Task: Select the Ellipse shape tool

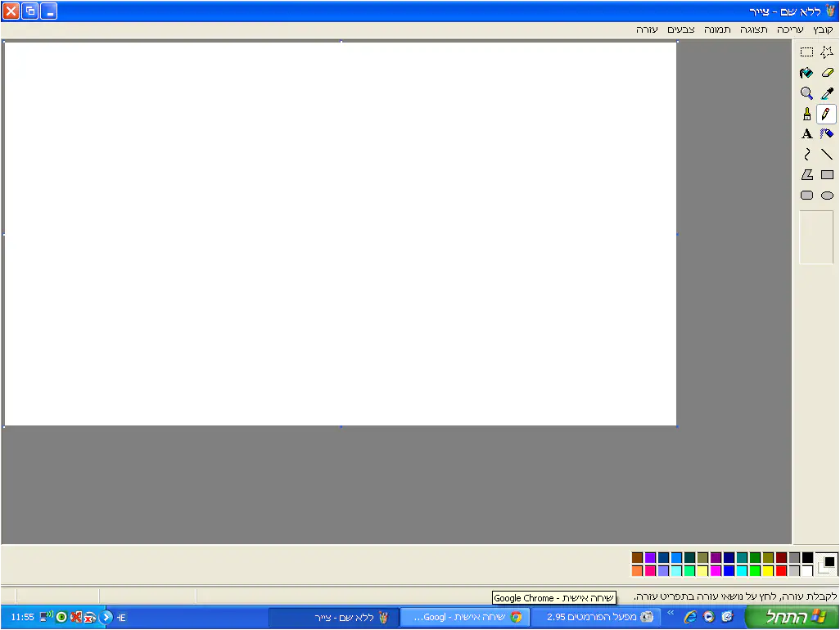Action: click(827, 196)
